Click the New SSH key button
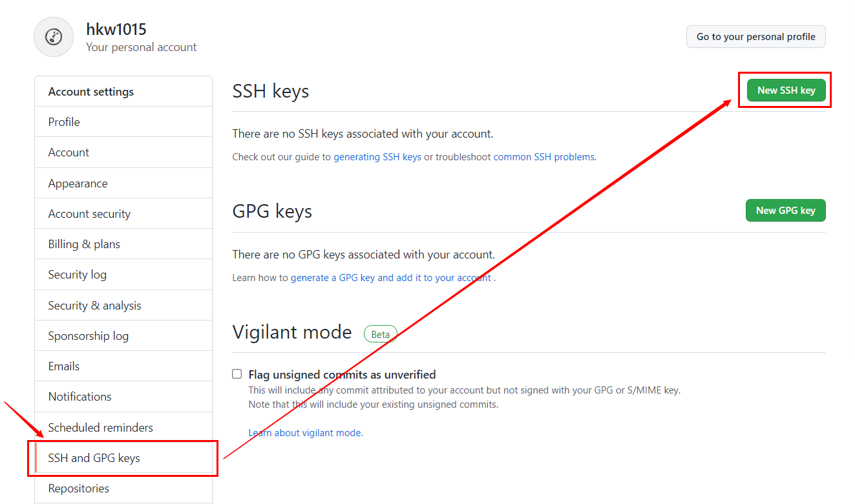Image resolution: width=855 pixels, height=504 pixels. coord(786,90)
